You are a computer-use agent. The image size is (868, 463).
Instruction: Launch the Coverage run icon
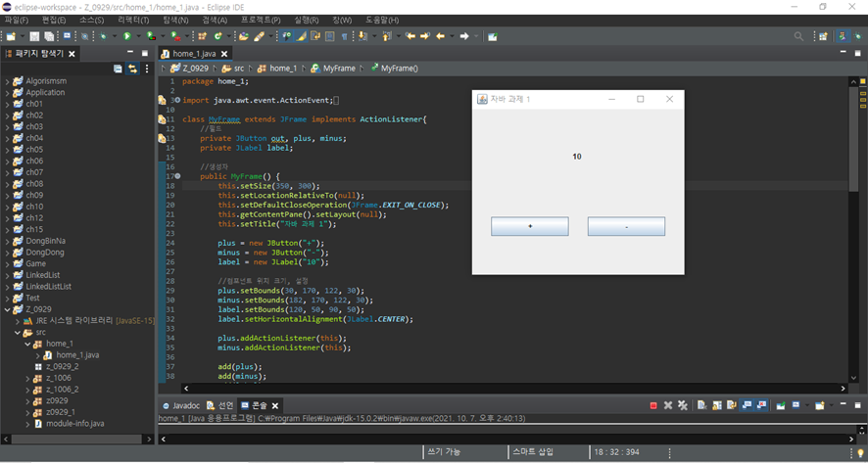click(151, 36)
